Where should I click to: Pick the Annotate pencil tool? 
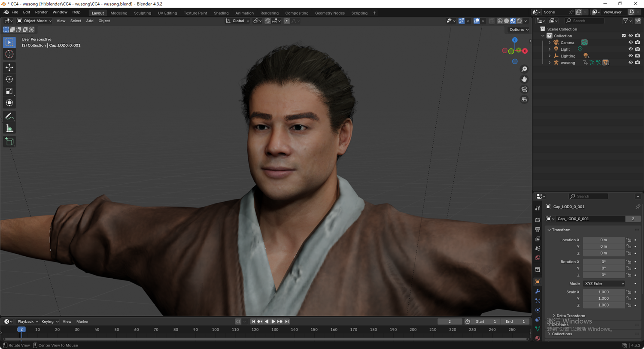(x=9, y=116)
